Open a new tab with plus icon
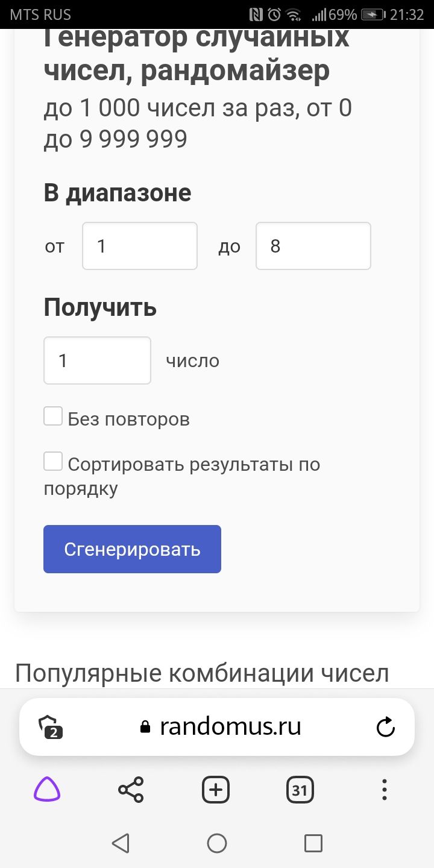This screenshot has width=434, height=868. coord(216,789)
